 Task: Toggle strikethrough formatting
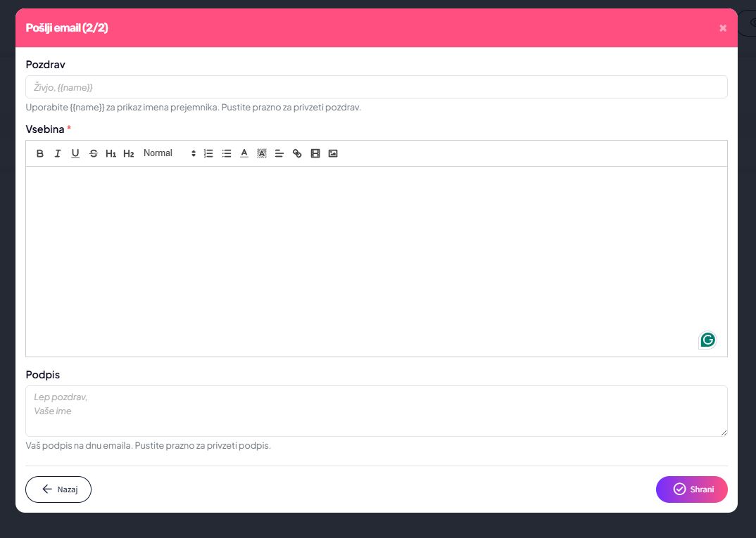[94, 153]
